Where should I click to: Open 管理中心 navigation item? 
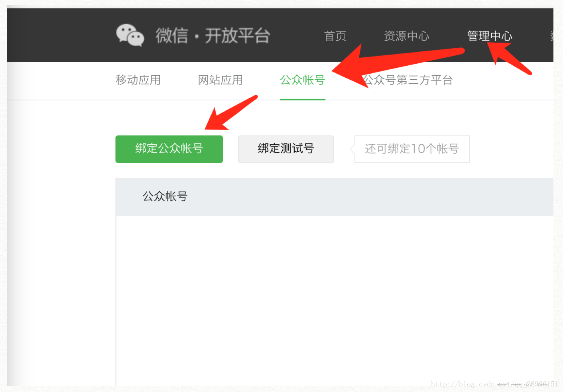490,36
